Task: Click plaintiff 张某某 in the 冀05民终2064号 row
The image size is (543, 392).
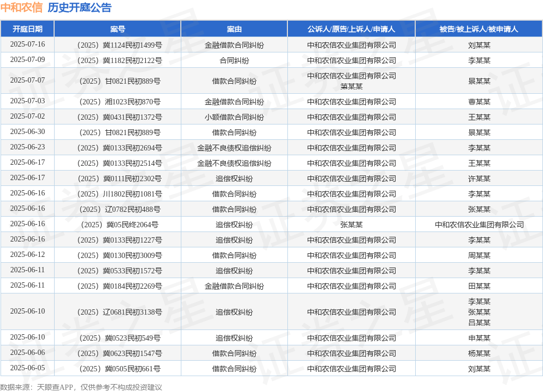Action: point(352,225)
